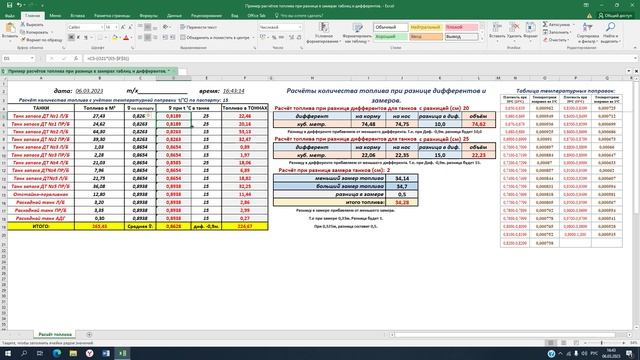The height and width of the screenshot is (360, 640).
Task: Increase decimal places
Action: [x=291, y=38]
